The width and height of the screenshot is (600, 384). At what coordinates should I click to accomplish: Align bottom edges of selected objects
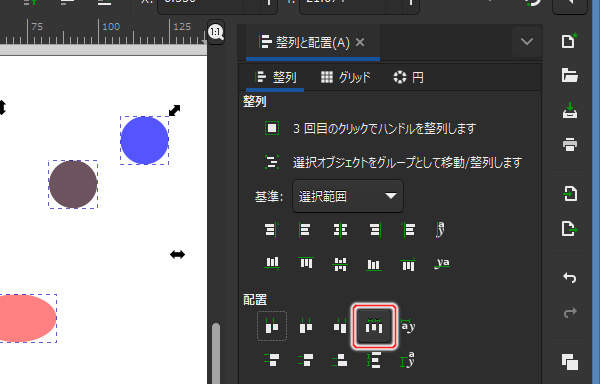pyautogui.click(x=374, y=264)
